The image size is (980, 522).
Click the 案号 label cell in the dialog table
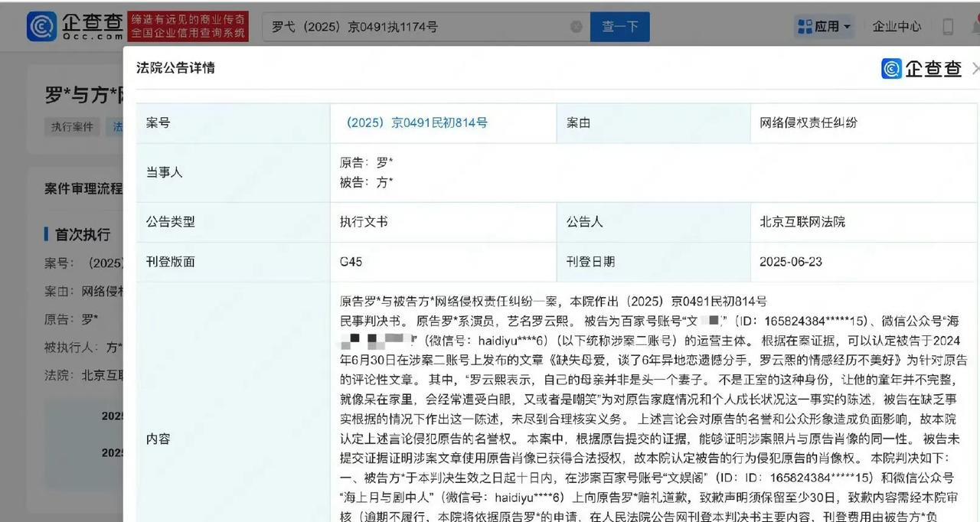[x=234, y=123]
